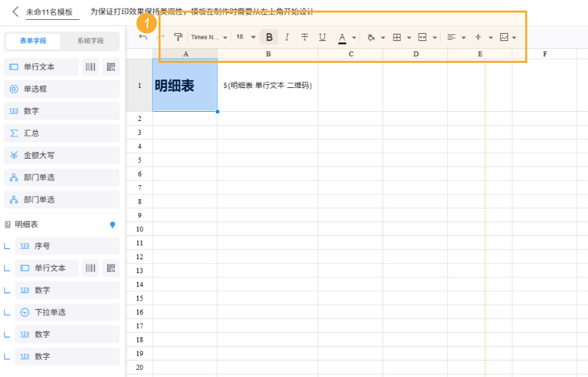The width and height of the screenshot is (588, 377).
Task: Select row 2 header
Action: click(x=139, y=118)
